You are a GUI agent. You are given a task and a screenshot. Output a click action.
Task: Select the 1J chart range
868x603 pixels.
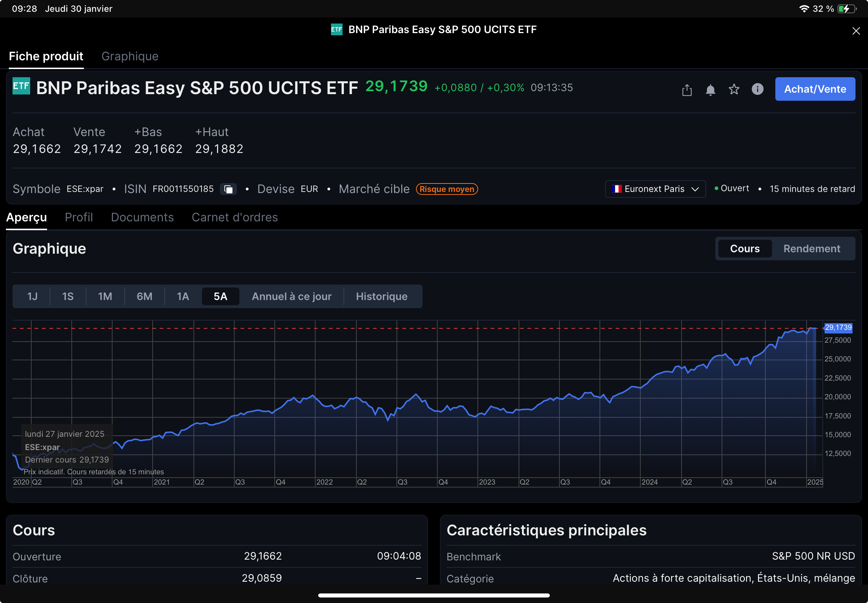tap(32, 297)
